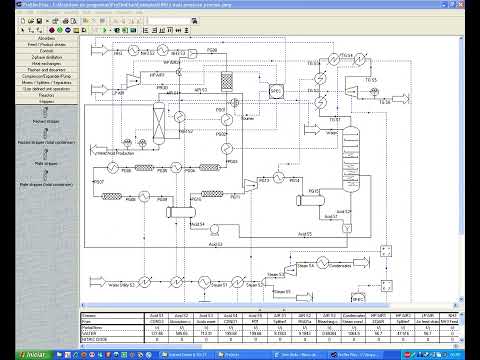The width and height of the screenshot is (480, 360).
Task: Click the blue circle toolbar icon
Action: tap(68, 30)
